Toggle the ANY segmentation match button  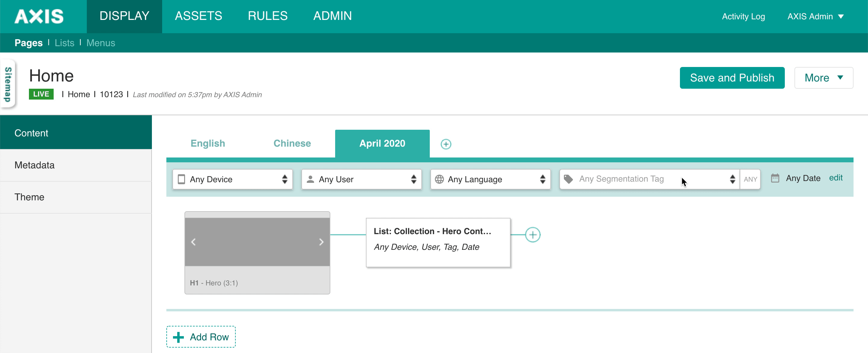coord(750,179)
